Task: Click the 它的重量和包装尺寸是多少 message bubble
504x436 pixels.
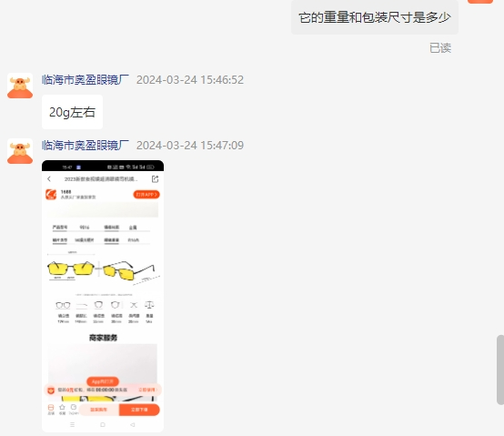Action: point(375,17)
